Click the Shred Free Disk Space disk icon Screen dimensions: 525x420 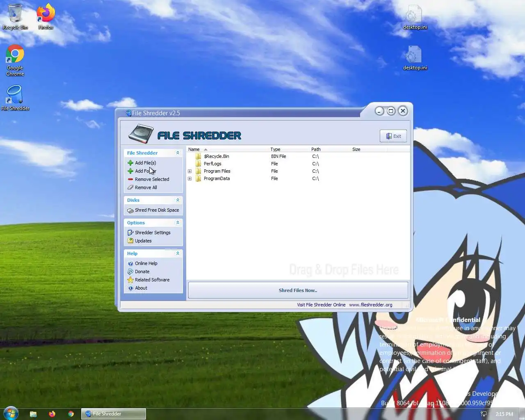[x=130, y=210]
